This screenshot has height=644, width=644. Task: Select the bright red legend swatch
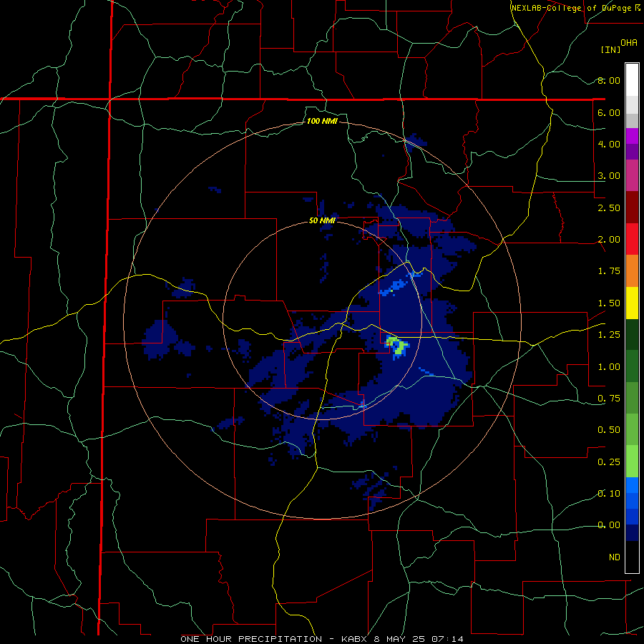coord(632,239)
